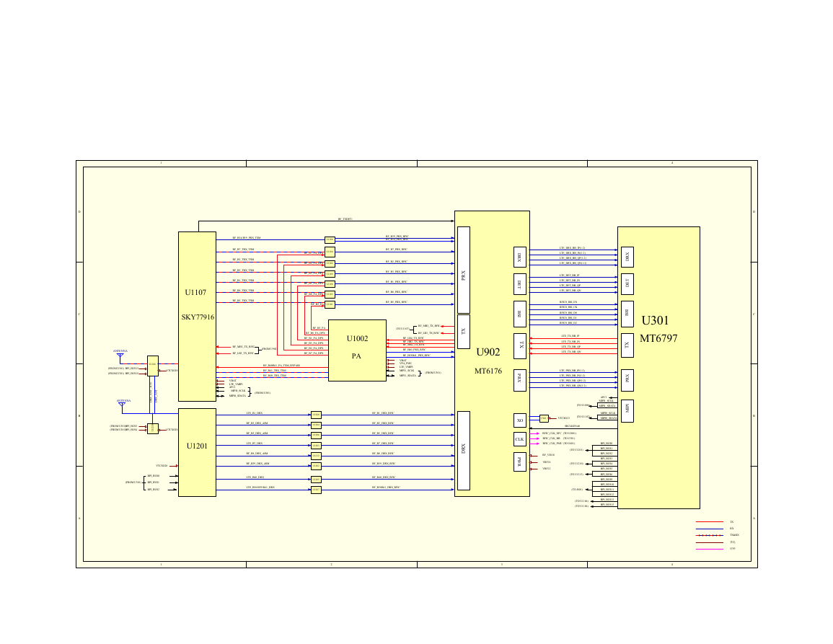Click the LTE_DET_BB_IP net label
833x644 pixels.
coord(569,275)
